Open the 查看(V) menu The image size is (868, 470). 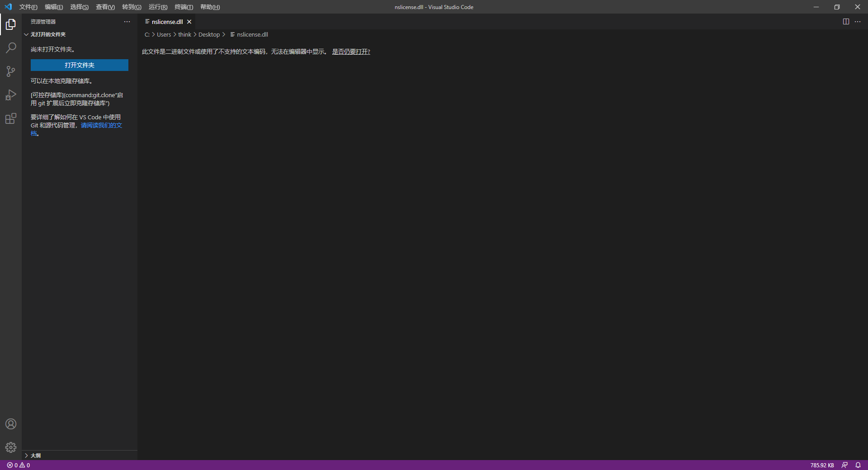click(x=105, y=7)
